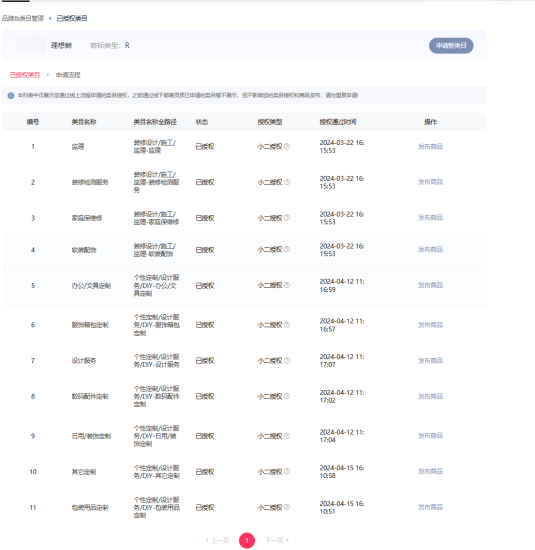Select page 1 in the pagination
Viewport: 535px width, 550px height.
tap(247, 541)
